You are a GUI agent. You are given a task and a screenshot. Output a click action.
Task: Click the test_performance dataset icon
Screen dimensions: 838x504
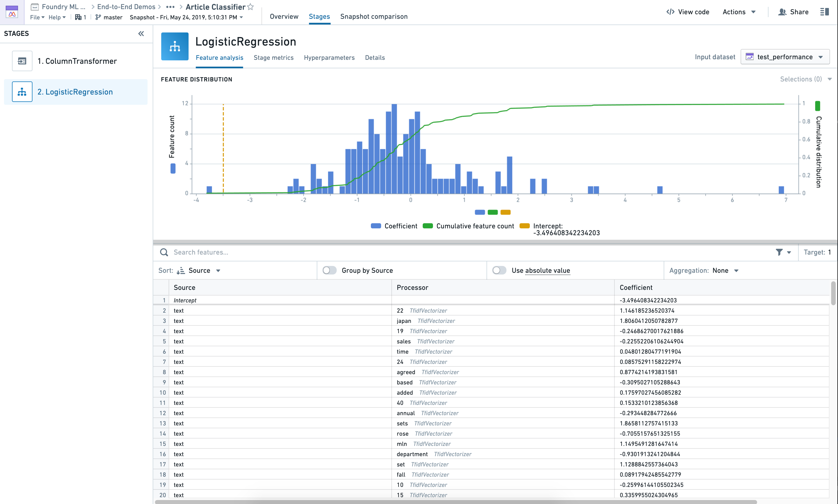click(x=749, y=57)
